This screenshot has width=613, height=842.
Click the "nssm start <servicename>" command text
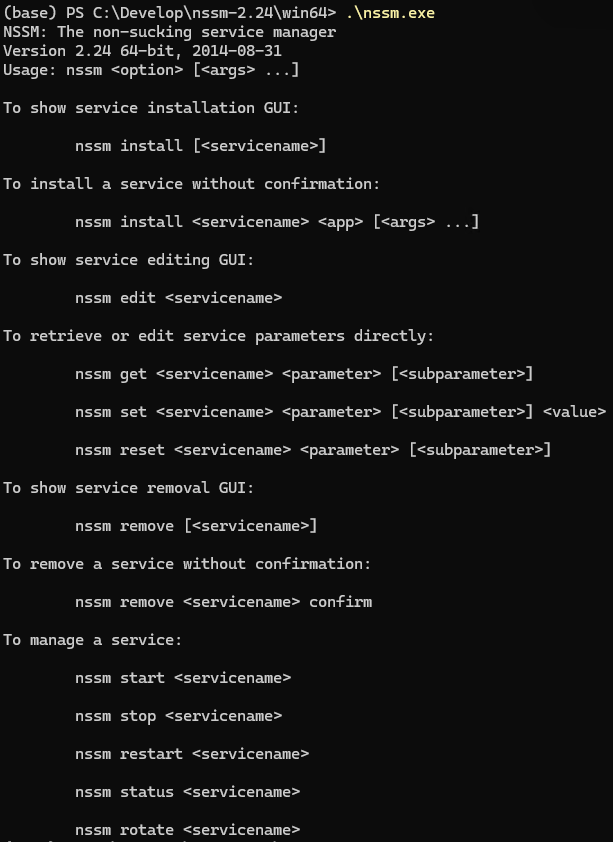click(x=183, y=678)
